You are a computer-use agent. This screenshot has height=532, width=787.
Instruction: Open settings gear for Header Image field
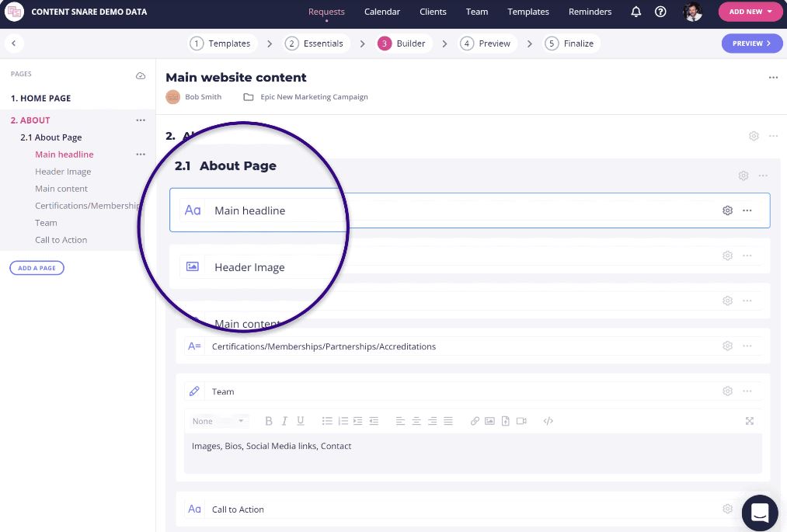pyautogui.click(x=727, y=256)
